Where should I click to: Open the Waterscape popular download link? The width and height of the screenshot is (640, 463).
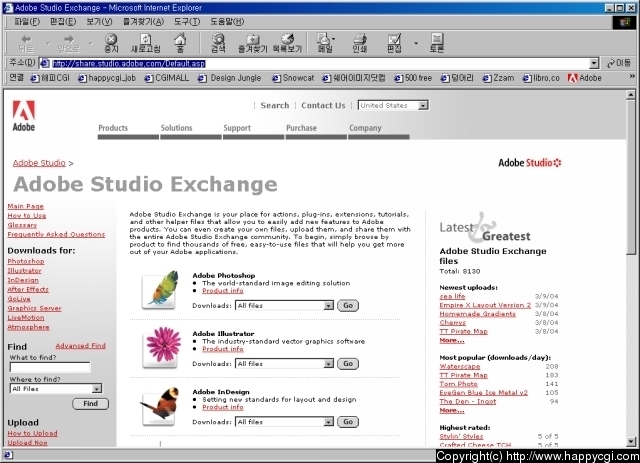460,367
